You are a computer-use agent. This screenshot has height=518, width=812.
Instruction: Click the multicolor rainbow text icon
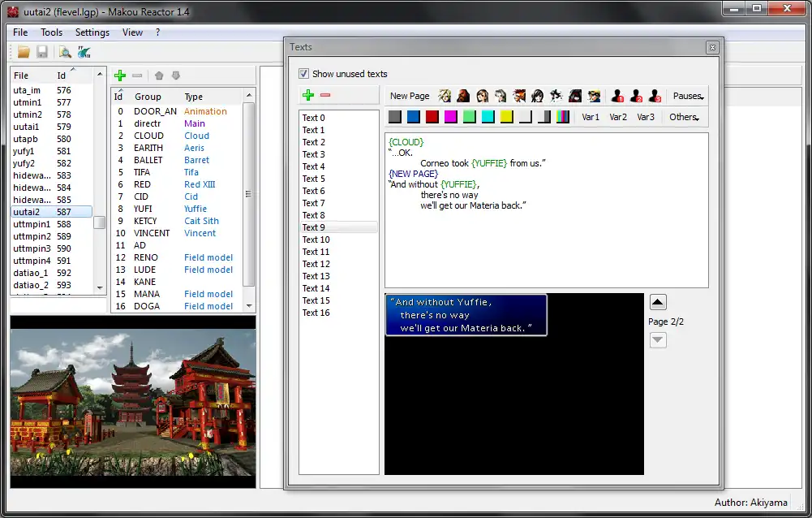pyautogui.click(x=563, y=117)
